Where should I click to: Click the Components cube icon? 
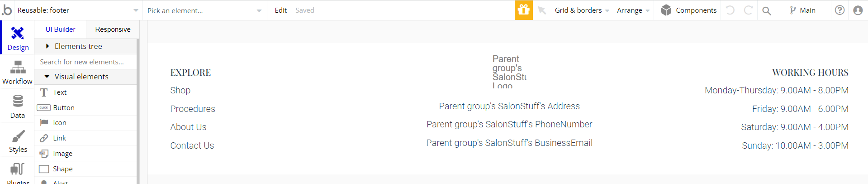click(x=666, y=10)
